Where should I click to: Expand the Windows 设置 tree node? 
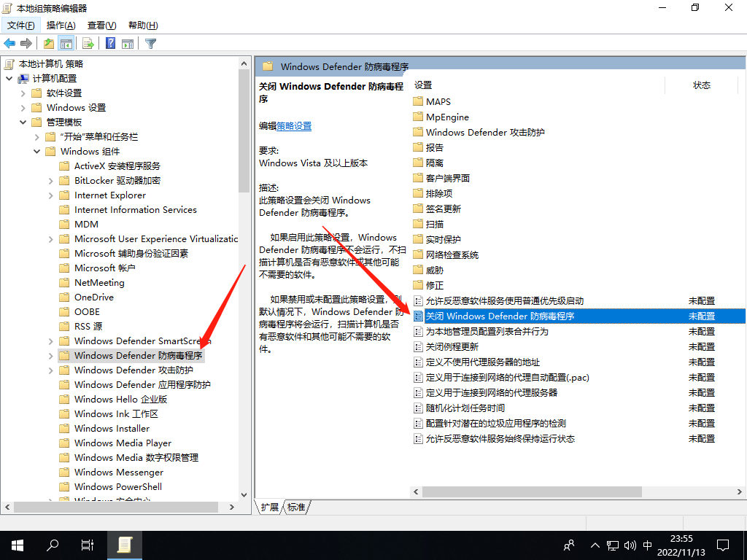point(23,108)
